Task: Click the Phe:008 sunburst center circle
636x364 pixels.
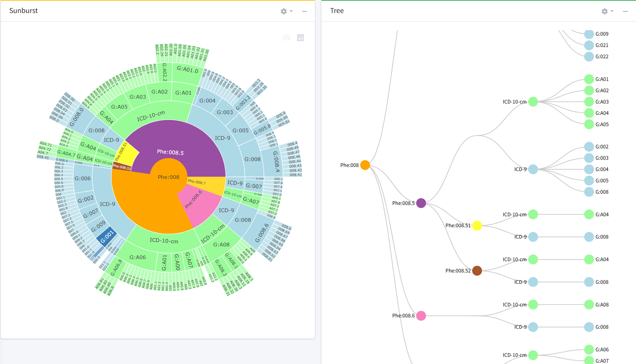Action: (168, 177)
